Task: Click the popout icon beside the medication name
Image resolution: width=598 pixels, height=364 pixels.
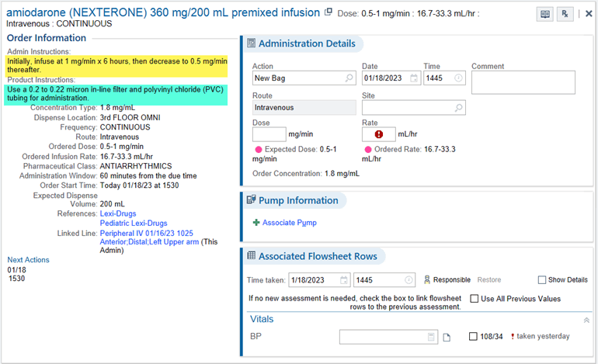Action: (329, 12)
